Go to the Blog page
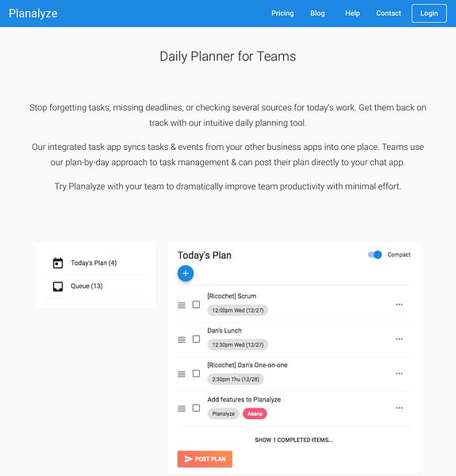 [317, 13]
